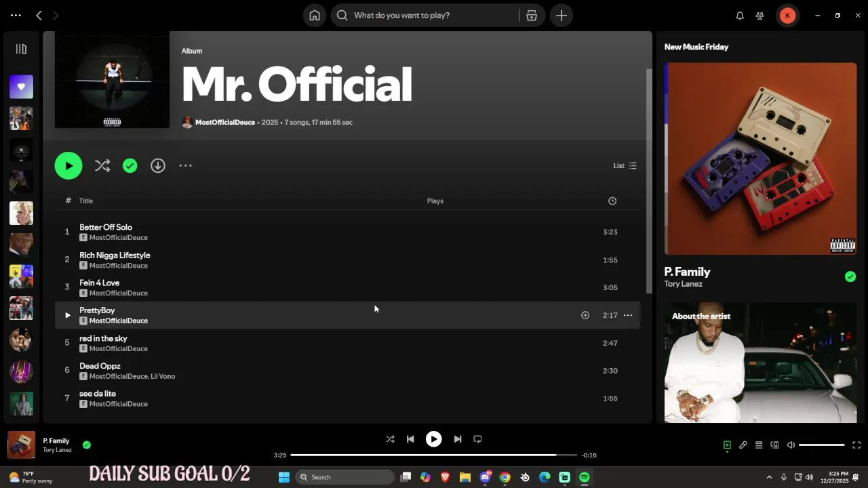
Task: Open the About the artist card
Action: pyautogui.click(x=760, y=363)
